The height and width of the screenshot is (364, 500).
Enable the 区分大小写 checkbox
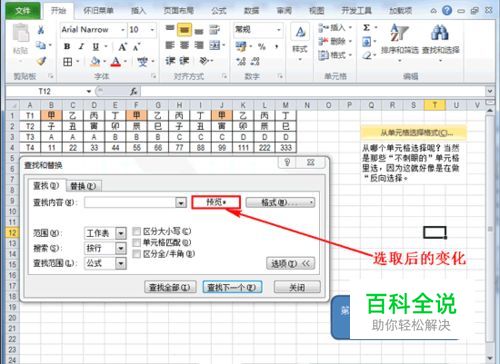tap(136, 231)
